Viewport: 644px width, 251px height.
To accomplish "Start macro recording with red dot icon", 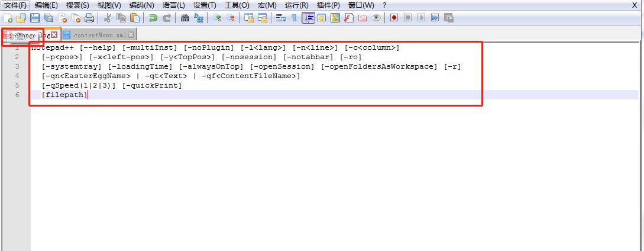I will pos(394,18).
